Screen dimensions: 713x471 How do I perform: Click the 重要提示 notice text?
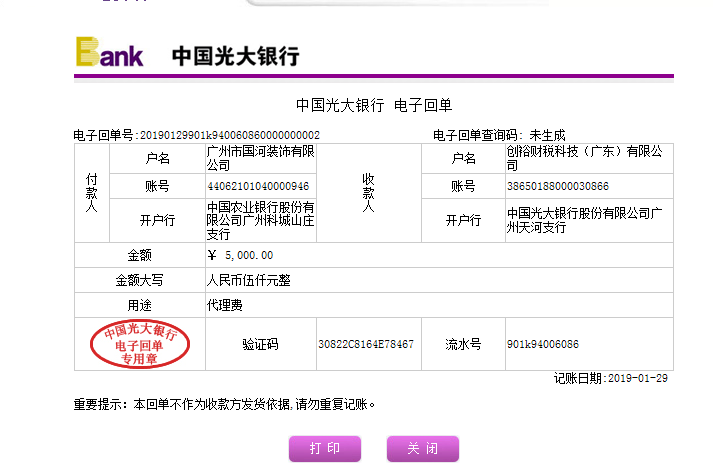(225, 404)
